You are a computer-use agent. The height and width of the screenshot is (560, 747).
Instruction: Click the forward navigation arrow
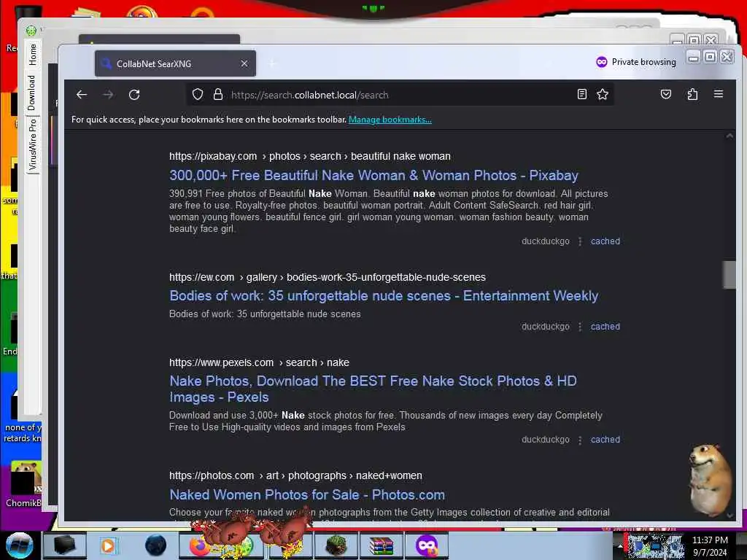pyautogui.click(x=108, y=95)
